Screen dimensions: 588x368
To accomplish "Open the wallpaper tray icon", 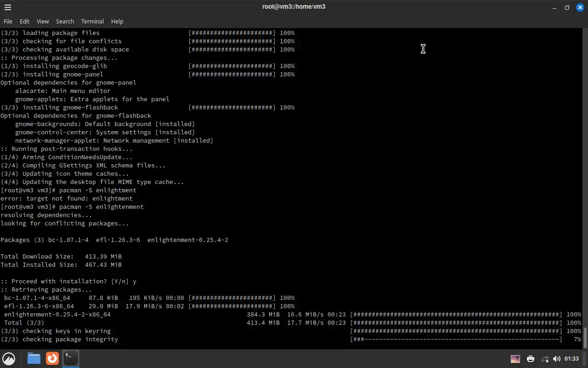I will [x=515, y=359].
